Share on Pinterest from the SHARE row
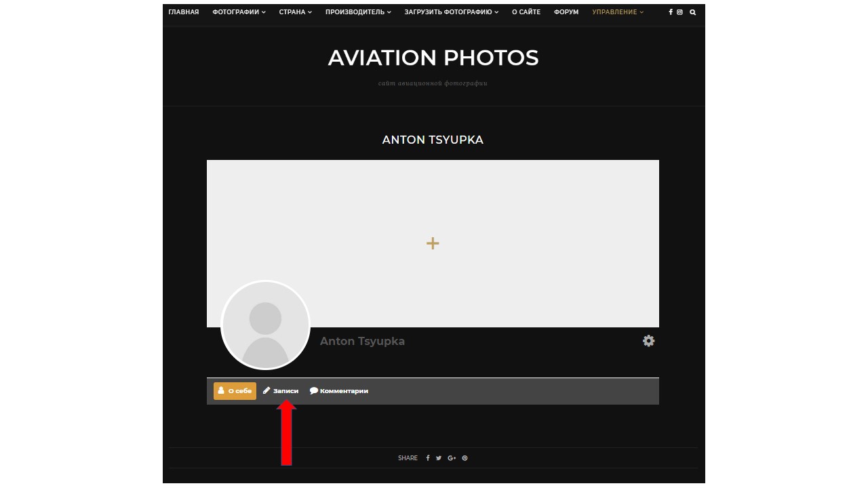 tap(465, 458)
